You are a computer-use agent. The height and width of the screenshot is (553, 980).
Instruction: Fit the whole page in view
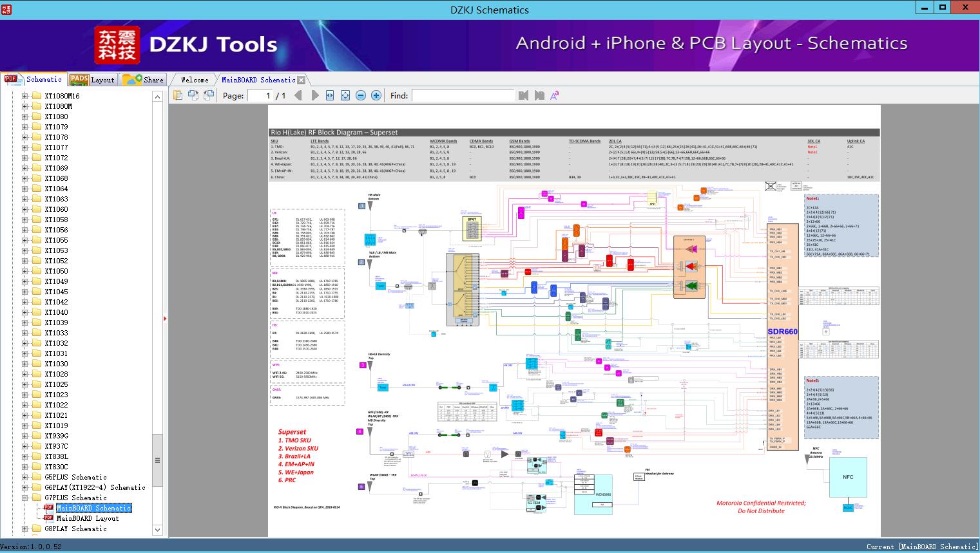345,95
